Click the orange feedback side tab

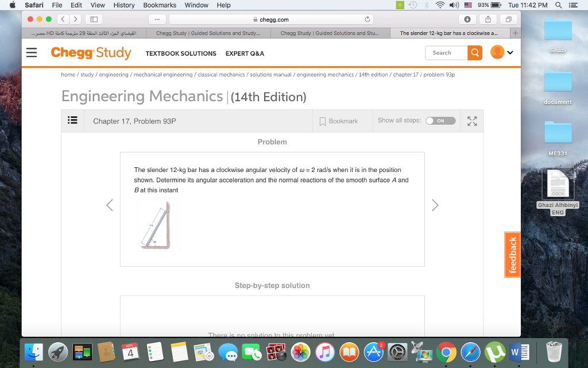pos(512,255)
